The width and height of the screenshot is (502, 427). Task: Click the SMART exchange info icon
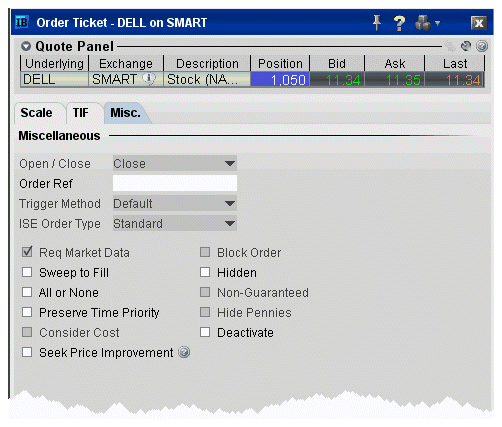[x=149, y=79]
